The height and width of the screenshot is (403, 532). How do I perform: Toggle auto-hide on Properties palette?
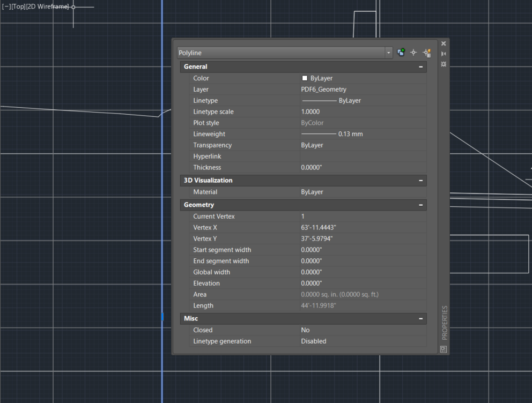(x=444, y=54)
